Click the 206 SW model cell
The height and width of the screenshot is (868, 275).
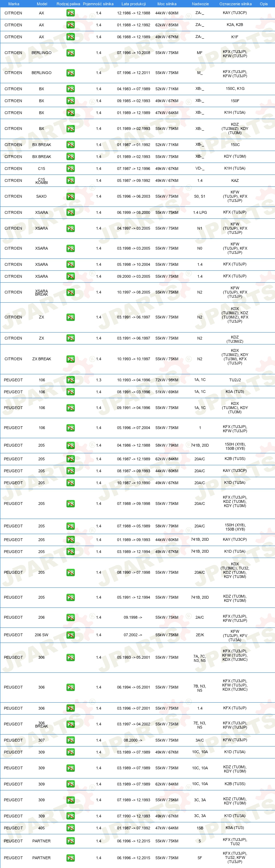(41, 635)
